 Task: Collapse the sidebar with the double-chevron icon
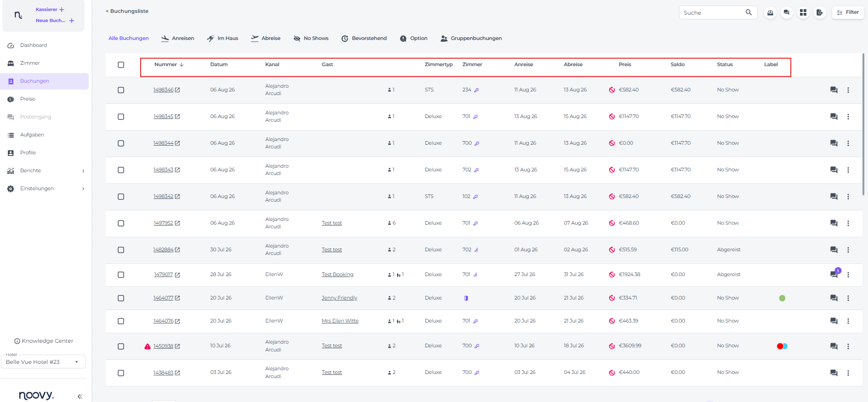click(80, 396)
